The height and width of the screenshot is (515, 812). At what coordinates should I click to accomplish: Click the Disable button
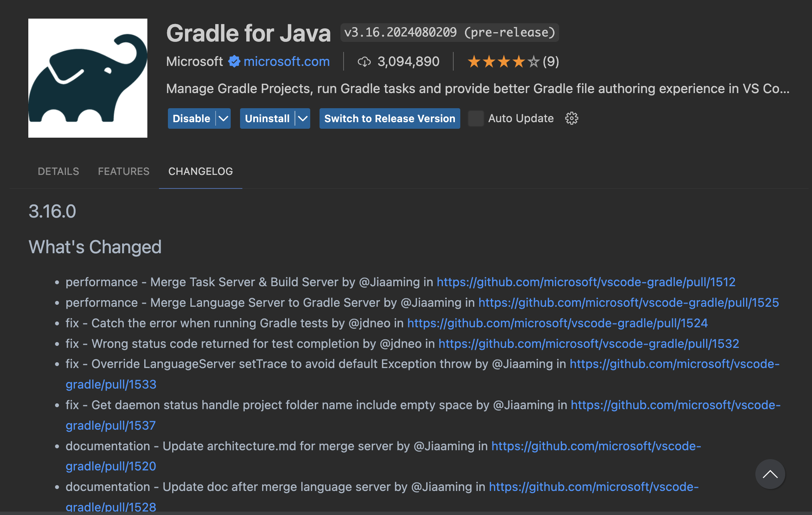coord(191,118)
